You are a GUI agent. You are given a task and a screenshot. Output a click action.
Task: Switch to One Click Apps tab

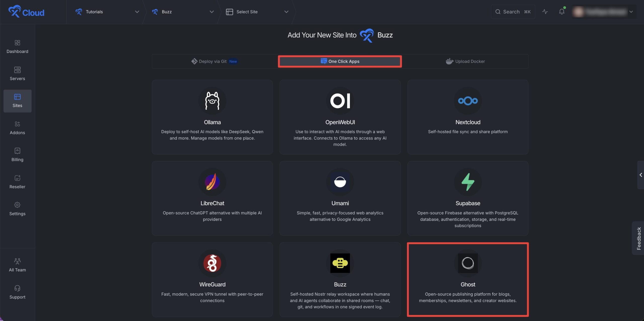click(x=340, y=61)
